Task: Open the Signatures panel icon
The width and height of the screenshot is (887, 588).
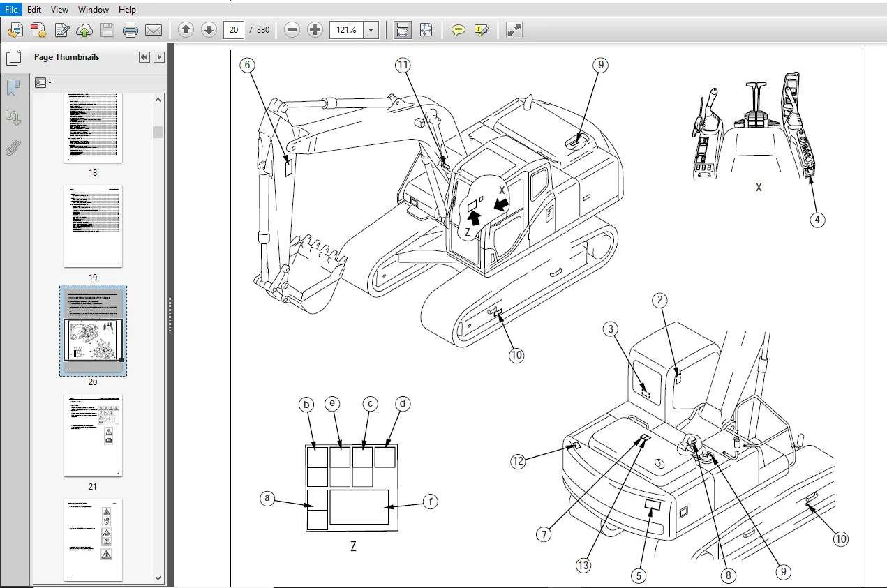Action: (13, 117)
